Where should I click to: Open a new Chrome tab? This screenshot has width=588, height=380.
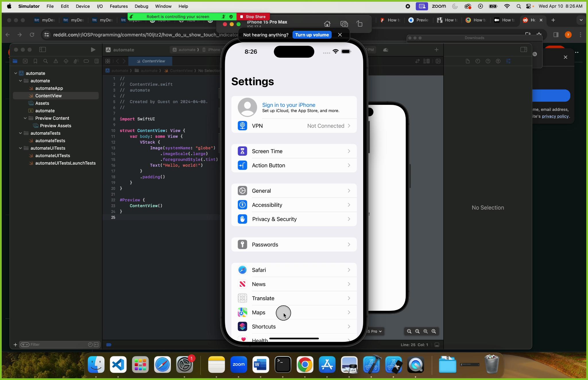click(x=553, y=20)
